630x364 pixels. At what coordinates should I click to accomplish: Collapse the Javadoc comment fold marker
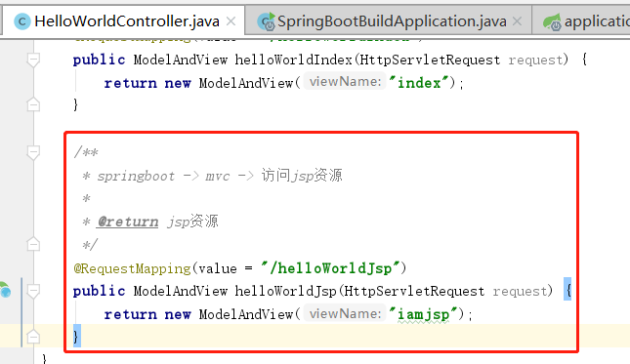pyautogui.click(x=33, y=152)
